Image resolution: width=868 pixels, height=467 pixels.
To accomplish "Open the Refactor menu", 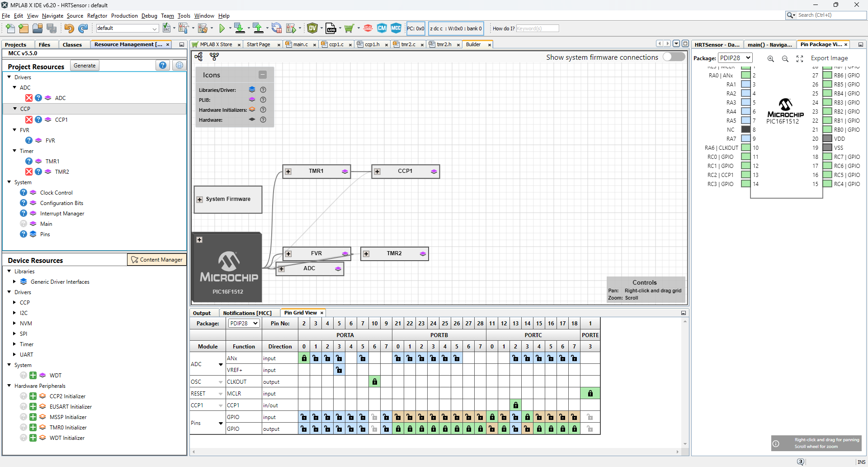I will [x=97, y=16].
